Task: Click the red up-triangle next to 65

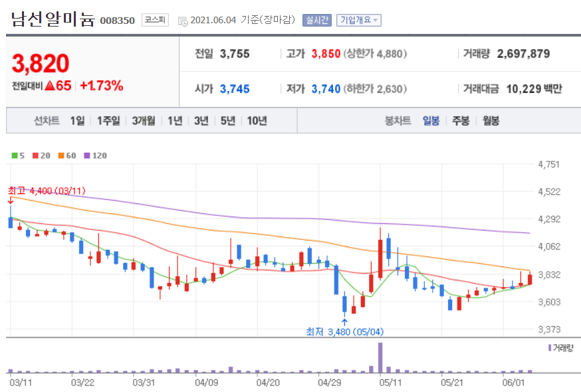Action: [x=50, y=86]
